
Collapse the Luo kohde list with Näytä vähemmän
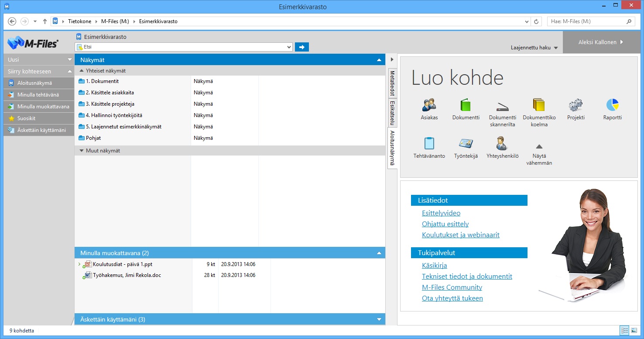539,155
